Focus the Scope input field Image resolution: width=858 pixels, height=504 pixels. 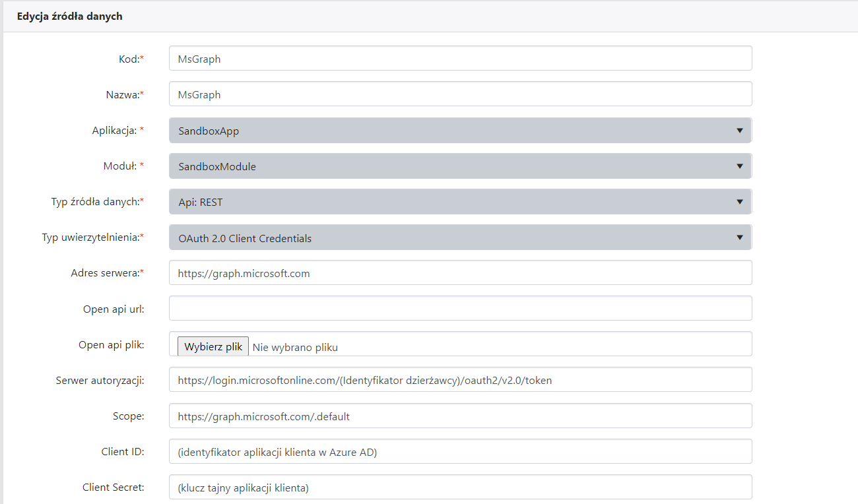(x=460, y=416)
